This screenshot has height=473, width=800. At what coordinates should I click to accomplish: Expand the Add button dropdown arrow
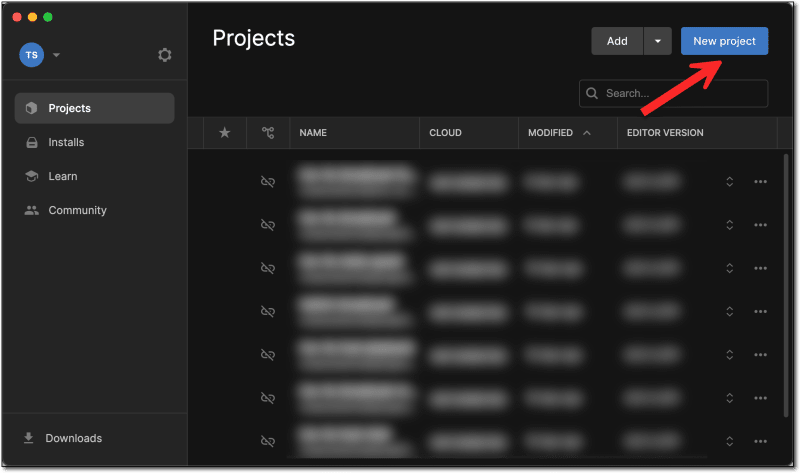(657, 41)
